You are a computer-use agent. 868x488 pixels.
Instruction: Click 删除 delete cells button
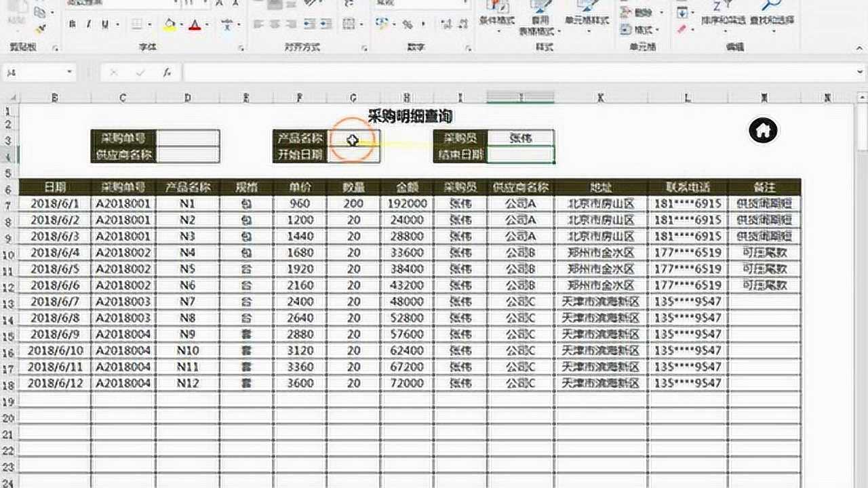click(x=637, y=12)
